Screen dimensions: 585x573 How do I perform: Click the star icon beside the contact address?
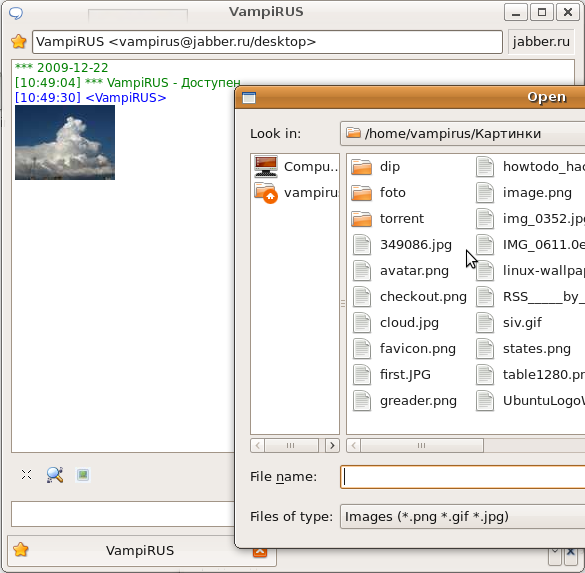18,41
